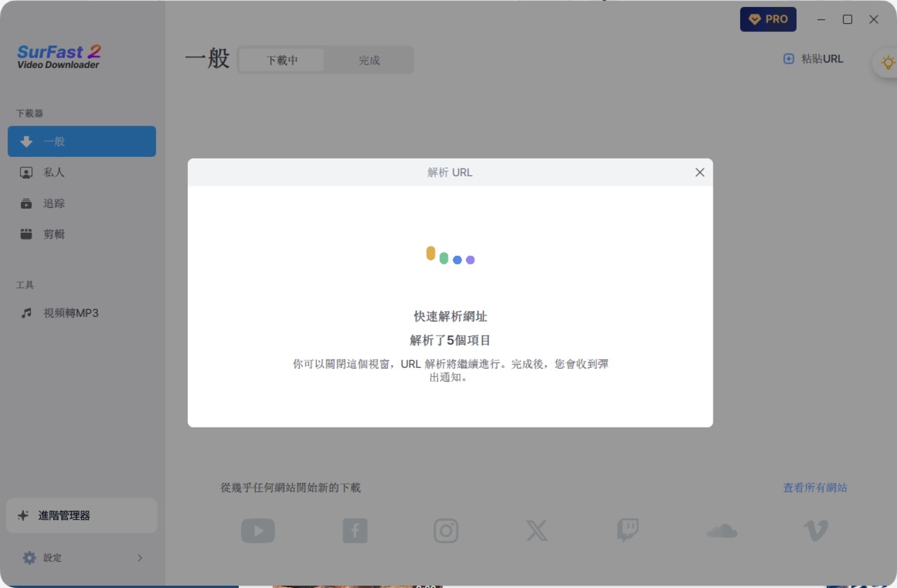Image resolution: width=897 pixels, height=588 pixels.
Task: Switch to the 完成 tab
Action: (x=369, y=60)
